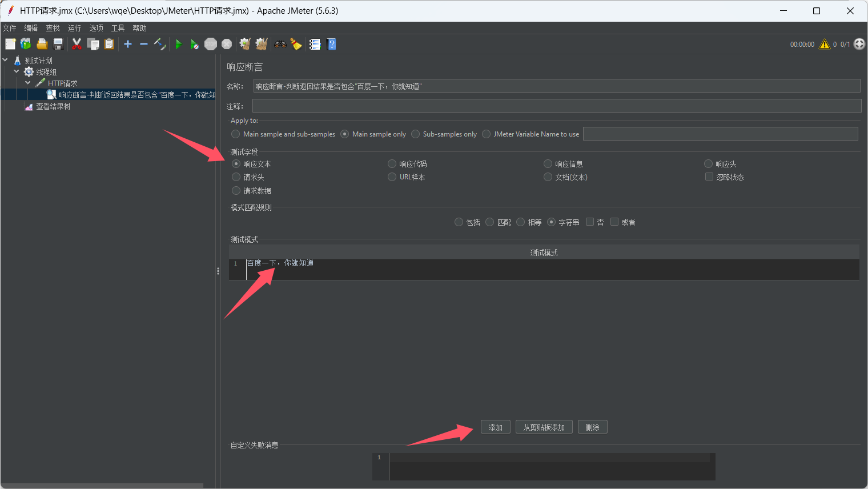Viewport: 868px width, 489px height.
Task: Open the Templates icon in toolbar
Action: (x=26, y=44)
